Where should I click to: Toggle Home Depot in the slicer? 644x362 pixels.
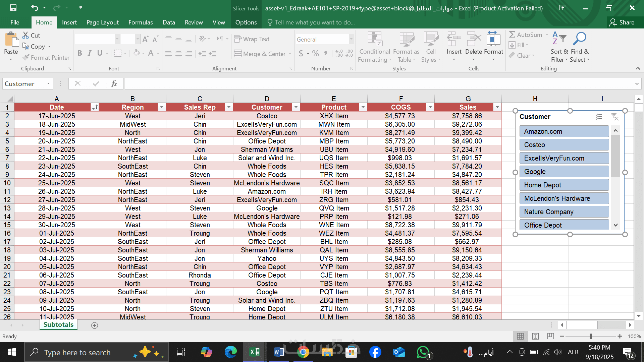click(x=564, y=185)
